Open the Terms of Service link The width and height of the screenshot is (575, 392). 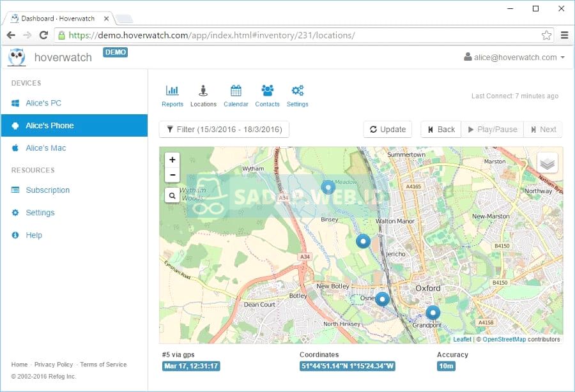pyautogui.click(x=103, y=365)
